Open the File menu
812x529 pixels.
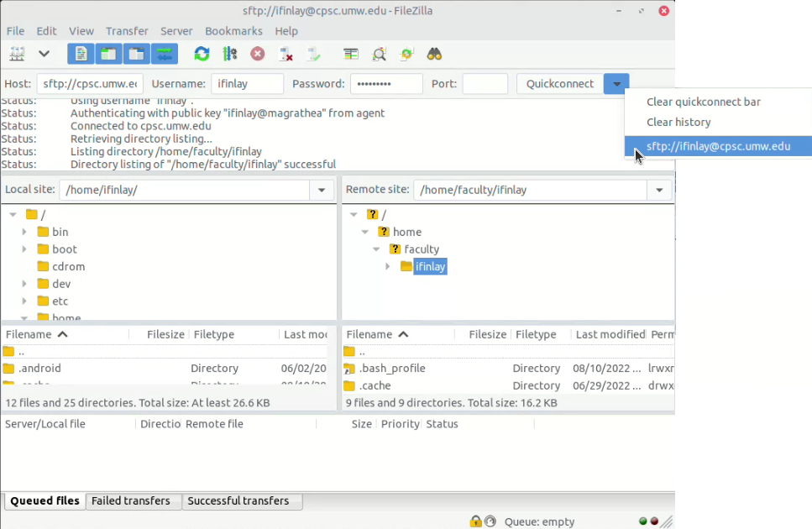click(16, 31)
